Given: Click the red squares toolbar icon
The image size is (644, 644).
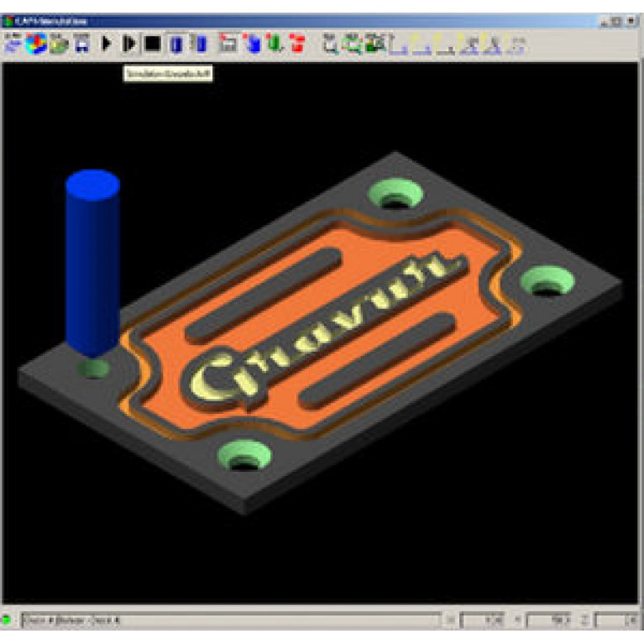Looking at the screenshot, I should (297, 44).
